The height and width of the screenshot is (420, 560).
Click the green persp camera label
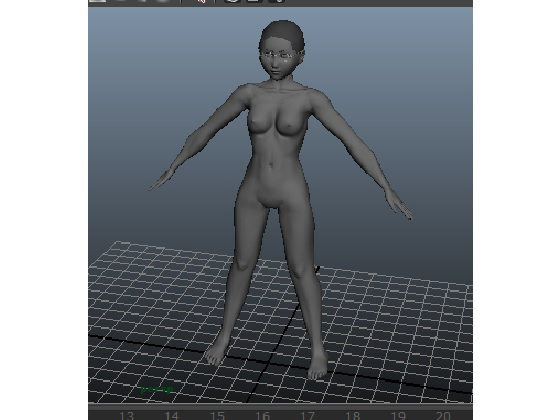[157, 389]
